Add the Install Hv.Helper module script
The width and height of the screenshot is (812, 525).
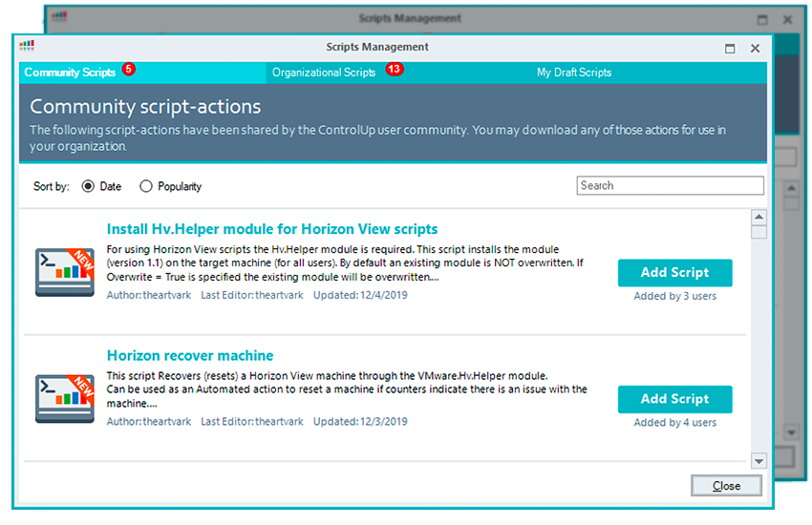coord(674,273)
